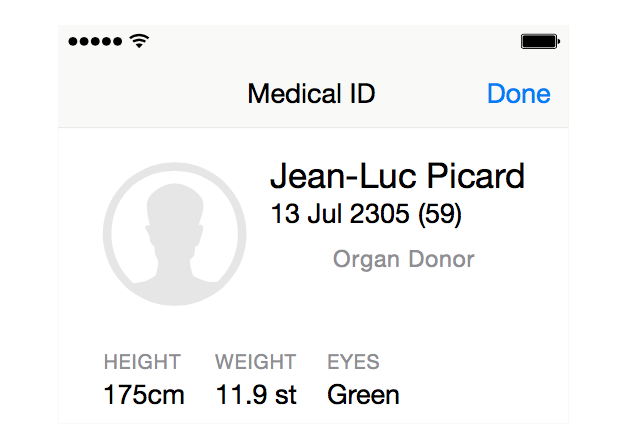Select the HEIGHT label
The width and height of the screenshot is (628, 429).
point(142,362)
